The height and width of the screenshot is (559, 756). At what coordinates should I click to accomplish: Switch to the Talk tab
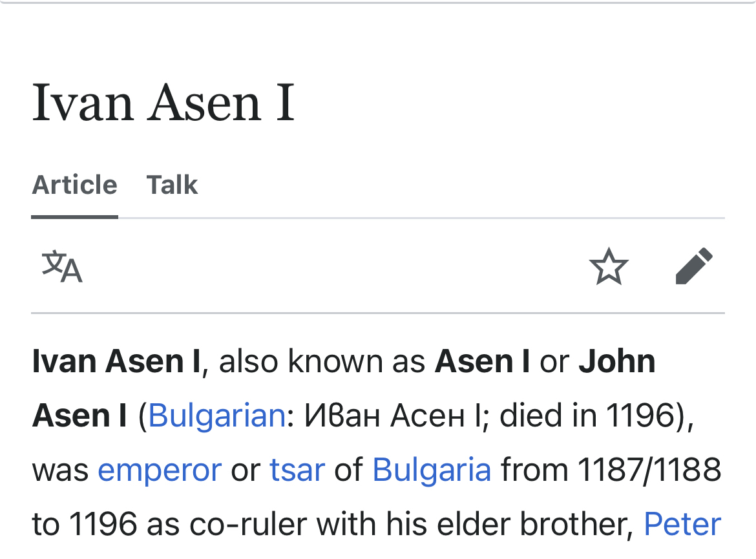172,185
